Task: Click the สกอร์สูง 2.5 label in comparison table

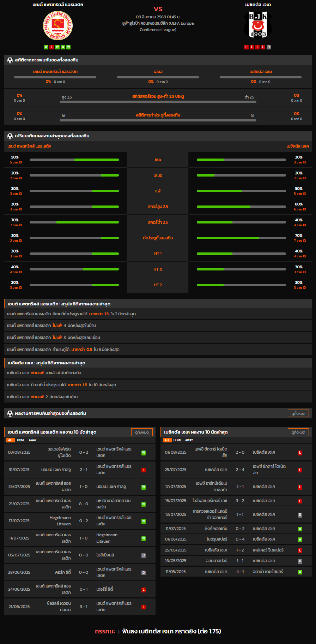Action: [158, 207]
